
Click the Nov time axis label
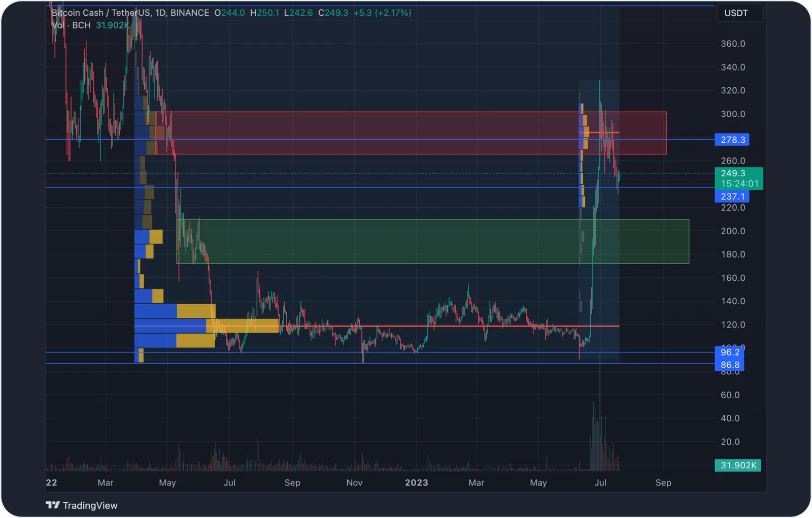click(354, 482)
